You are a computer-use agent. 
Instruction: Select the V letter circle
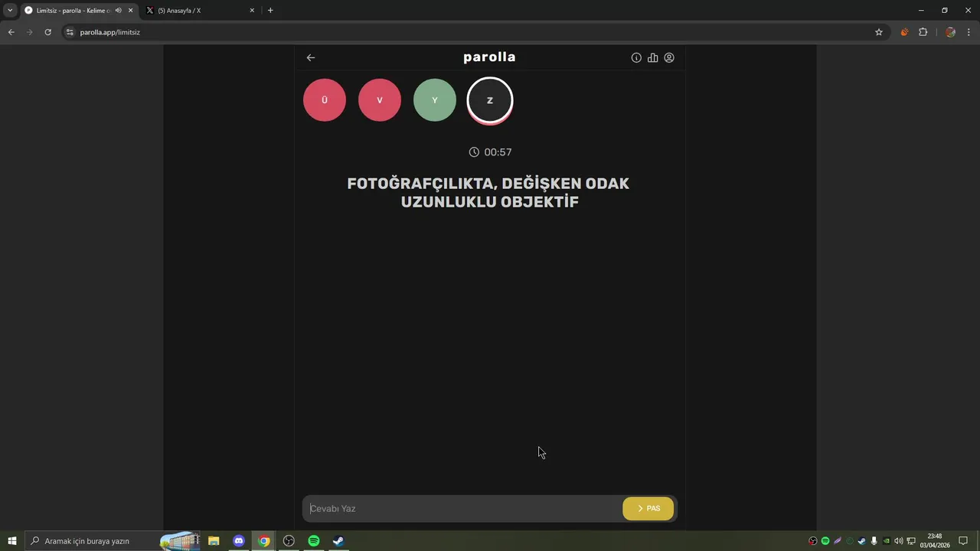tap(380, 100)
